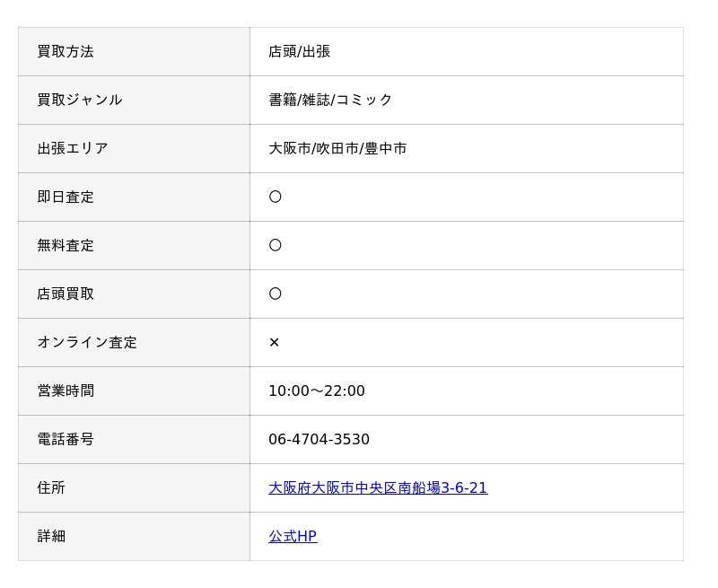Click the circle mark for 即日査定
The height and width of the screenshot is (588, 718).
click(276, 197)
